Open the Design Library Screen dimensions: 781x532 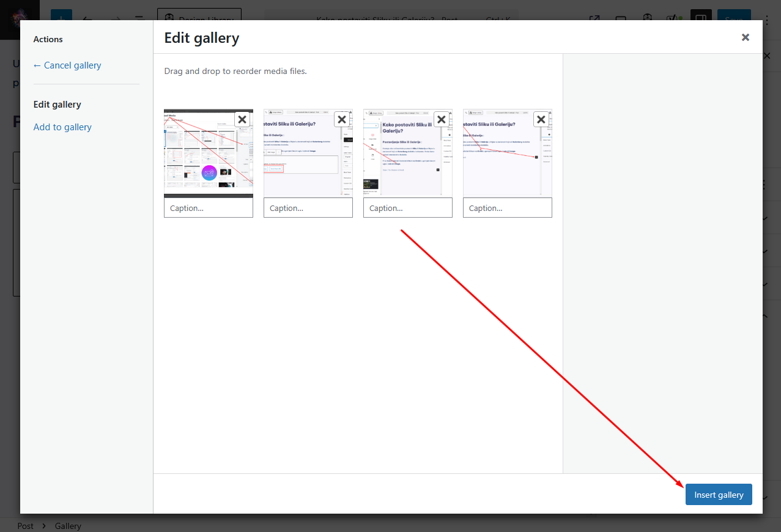(x=199, y=19)
